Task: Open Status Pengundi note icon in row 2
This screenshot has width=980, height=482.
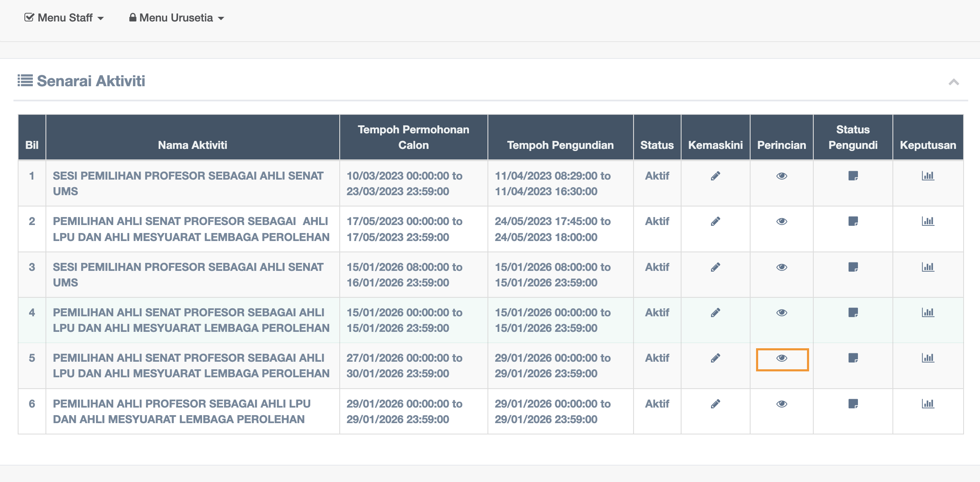Action: pos(853,221)
